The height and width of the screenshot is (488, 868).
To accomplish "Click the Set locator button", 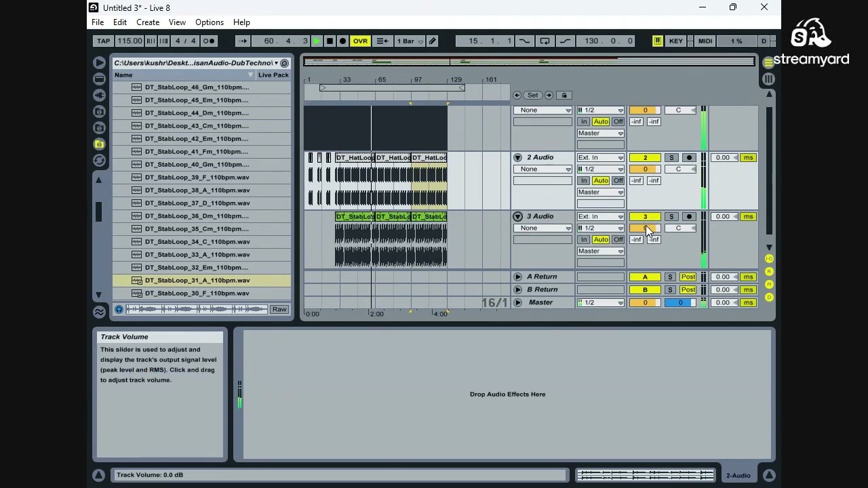I will coord(533,96).
